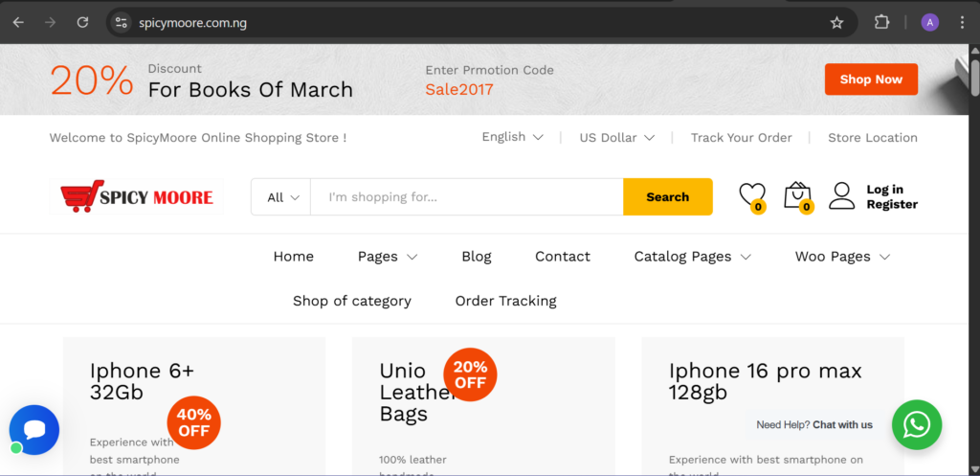Image resolution: width=980 pixels, height=476 pixels.
Task: Open the blue live chat bubble
Action: tap(34, 430)
